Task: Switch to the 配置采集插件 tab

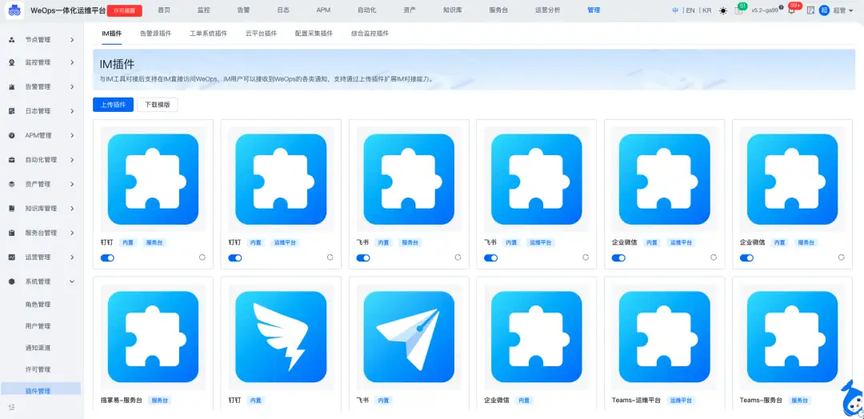Action: tap(314, 34)
